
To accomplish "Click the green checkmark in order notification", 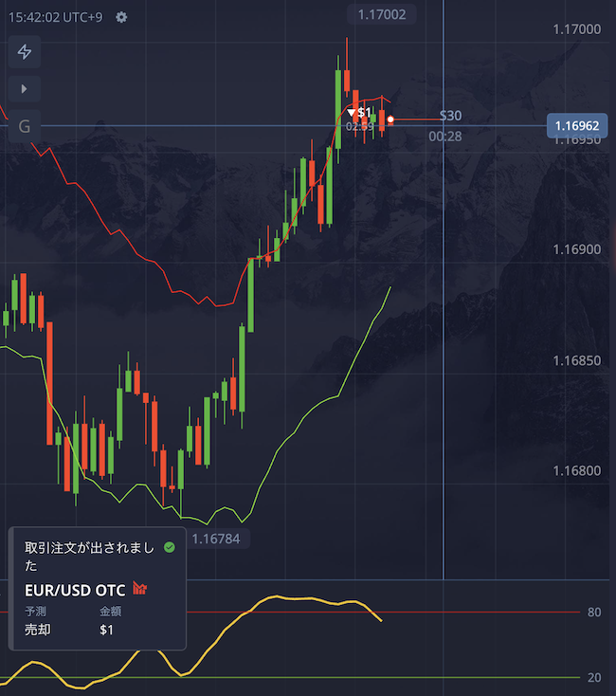I will [170, 547].
